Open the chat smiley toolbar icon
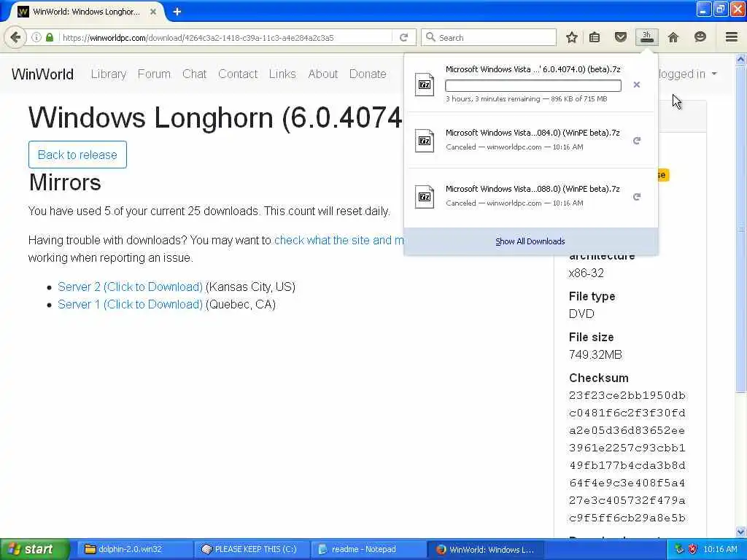747x560 pixels. (x=700, y=36)
